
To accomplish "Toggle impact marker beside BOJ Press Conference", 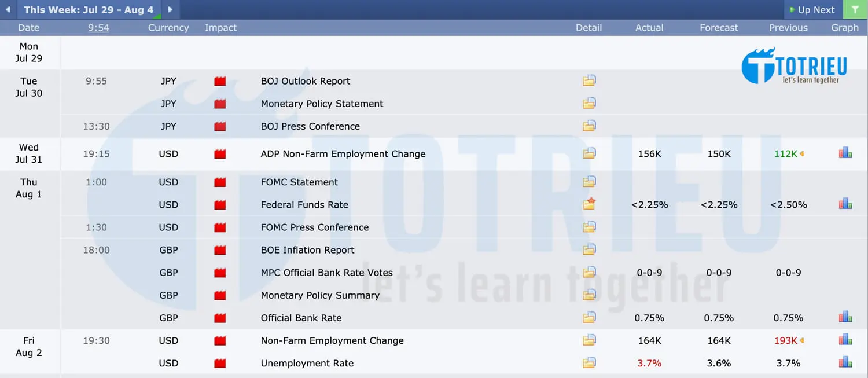I will (x=220, y=126).
